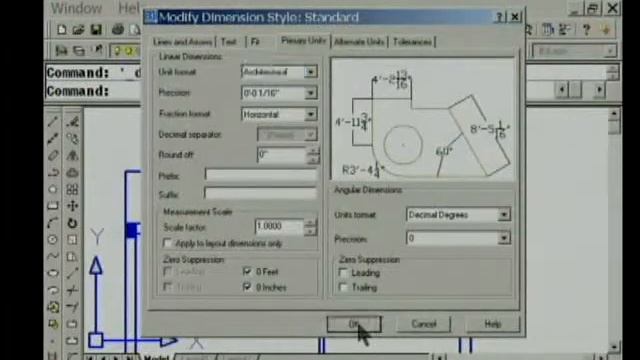
Task: Select the Polygon draw tool
Action: 53,189
